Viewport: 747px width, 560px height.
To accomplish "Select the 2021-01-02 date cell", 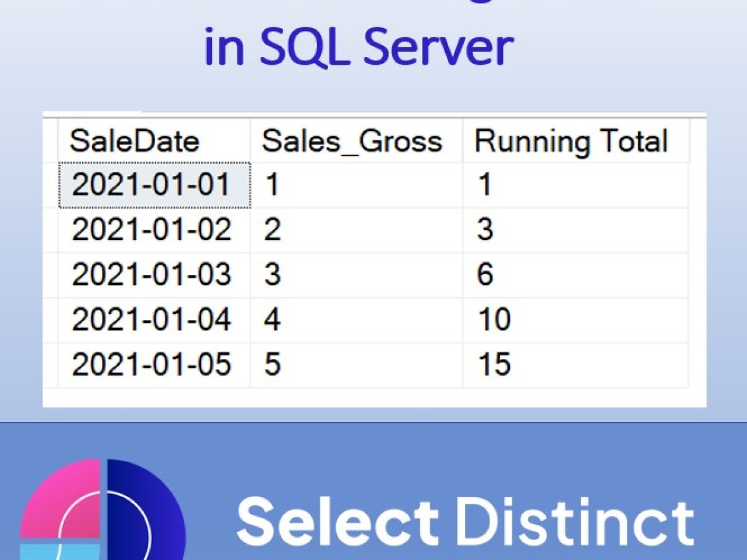I will point(154,230).
